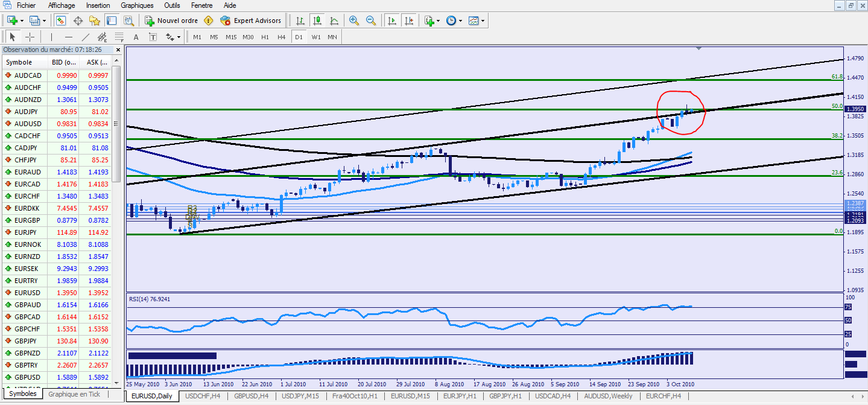Toggle the chart shift button
Screen dimensions: 868x405
pyautogui.click(x=408, y=21)
